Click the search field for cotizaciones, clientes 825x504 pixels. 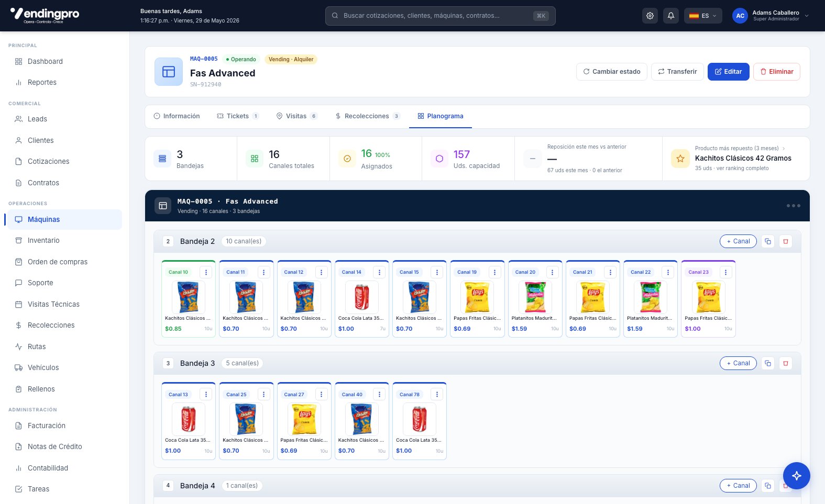pos(441,16)
